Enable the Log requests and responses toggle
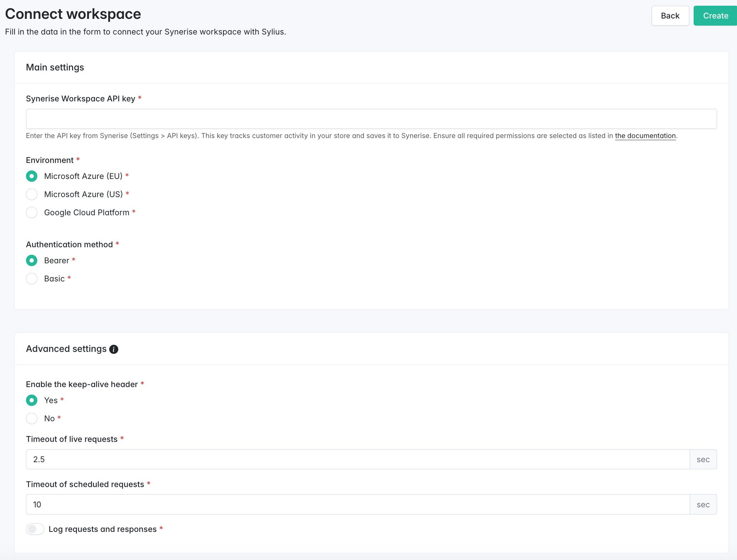737x560 pixels. point(35,529)
